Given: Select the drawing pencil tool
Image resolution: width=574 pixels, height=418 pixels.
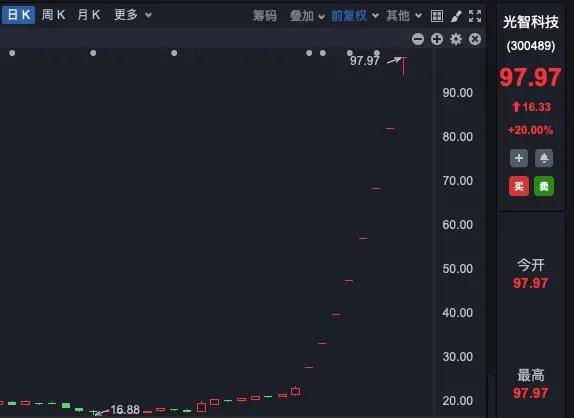Looking at the screenshot, I should point(456,16).
